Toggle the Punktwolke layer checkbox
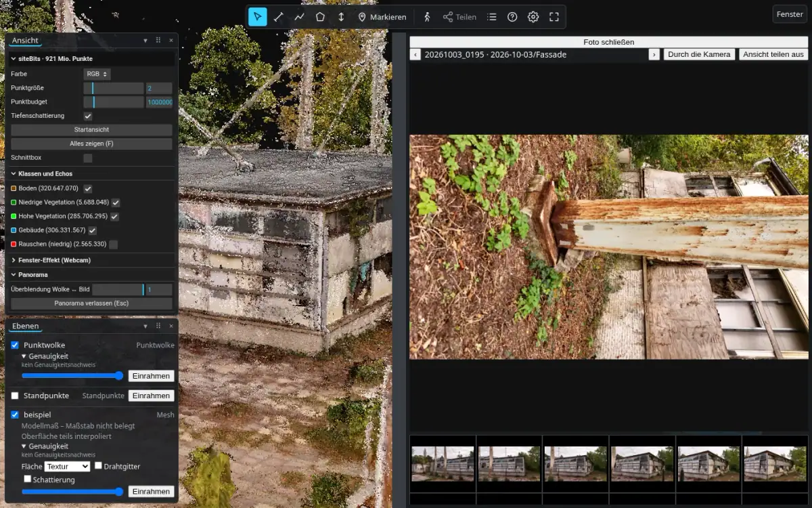812x508 pixels. [x=15, y=345]
